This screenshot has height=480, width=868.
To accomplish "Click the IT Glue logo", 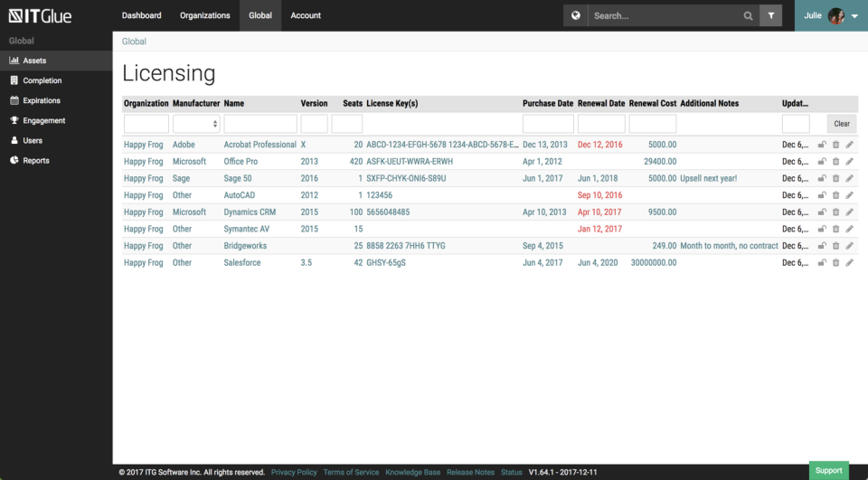I will click(40, 15).
